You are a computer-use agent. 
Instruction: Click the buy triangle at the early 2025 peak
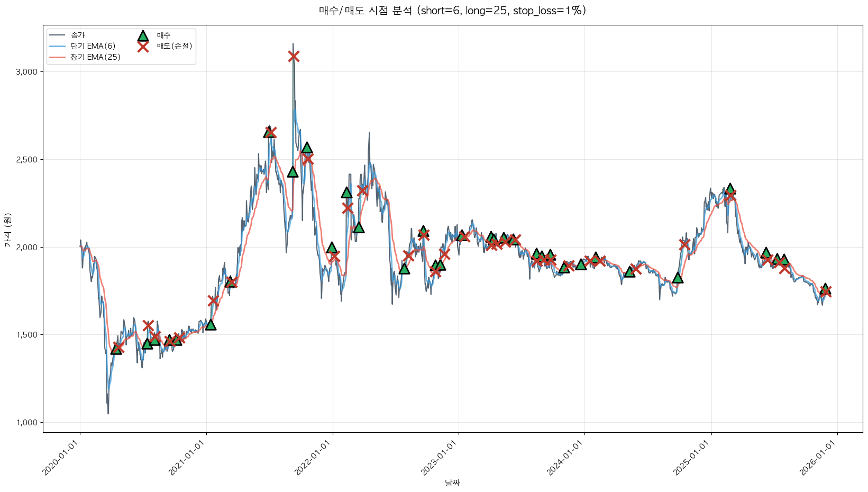tap(730, 189)
